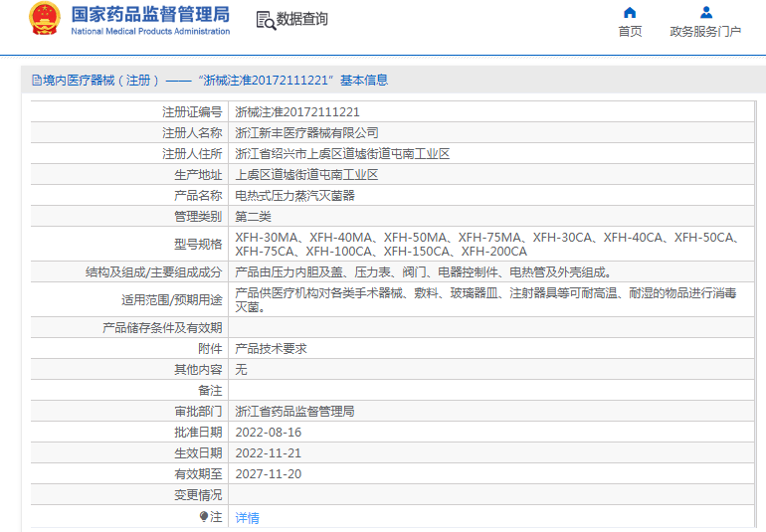766x532 pixels.
Task: Click 变更情况 row label
Action: (198, 495)
